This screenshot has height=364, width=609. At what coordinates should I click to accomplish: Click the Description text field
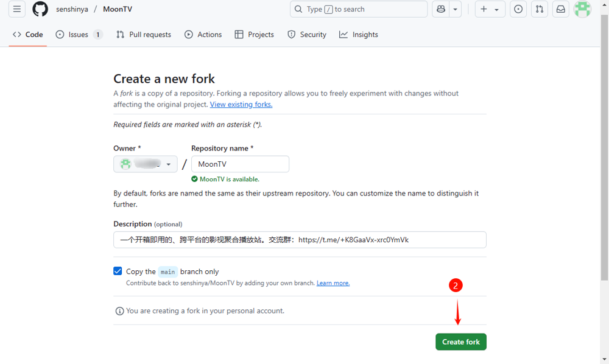(300, 240)
